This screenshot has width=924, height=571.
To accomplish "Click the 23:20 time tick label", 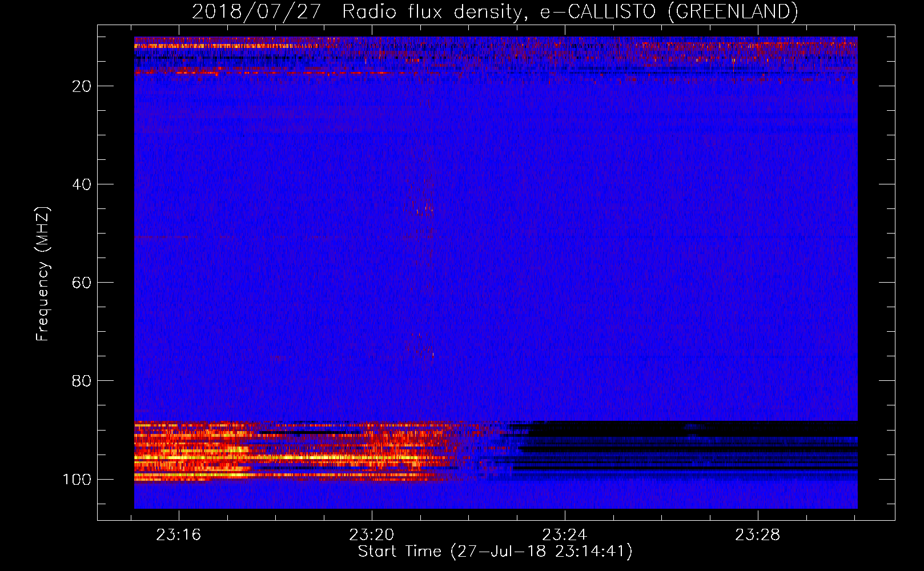I will click(372, 535).
